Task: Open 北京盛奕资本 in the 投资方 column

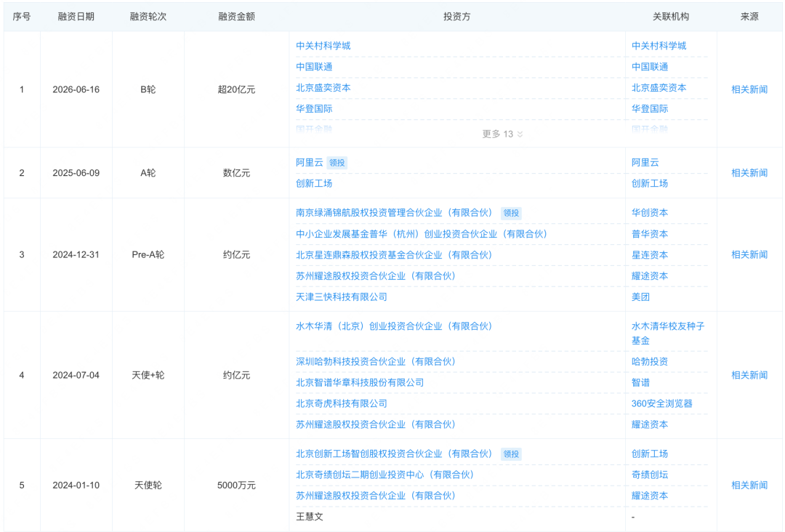Action: [323, 88]
